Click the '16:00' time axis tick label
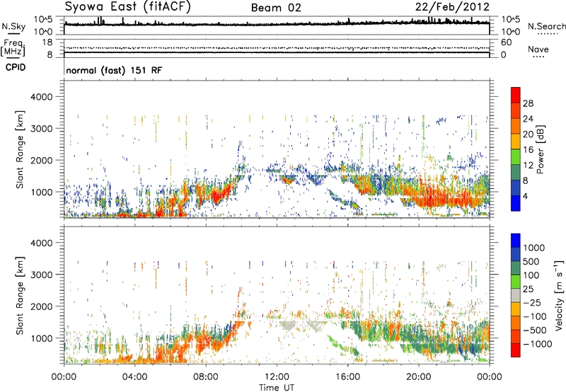This screenshot has width=566, height=392. pyautogui.click(x=348, y=377)
